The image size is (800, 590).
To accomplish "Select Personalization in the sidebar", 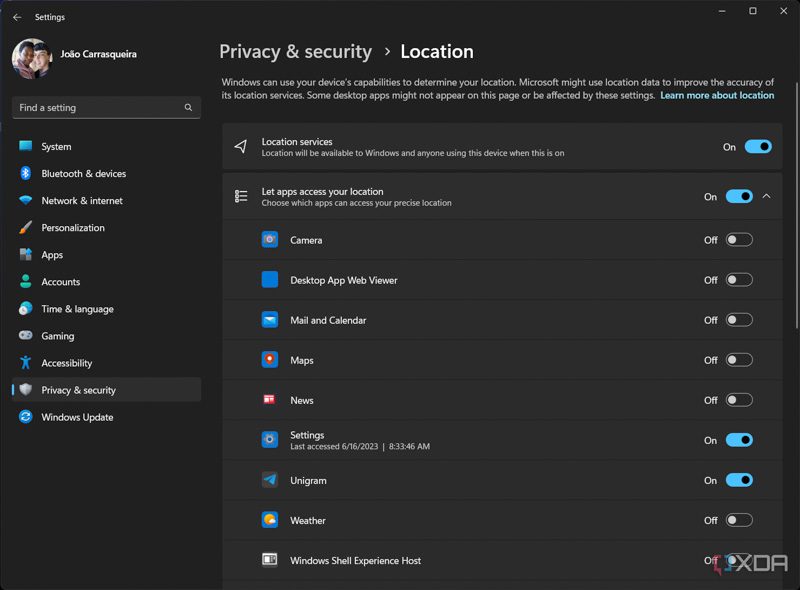I will click(x=106, y=228).
